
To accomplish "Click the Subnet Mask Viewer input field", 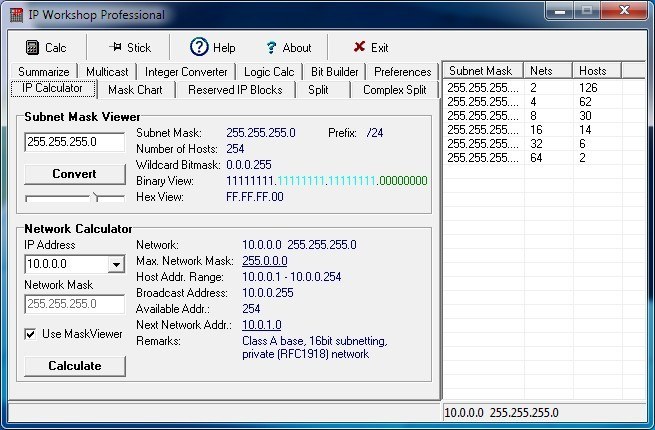I will pyautogui.click(x=74, y=142).
